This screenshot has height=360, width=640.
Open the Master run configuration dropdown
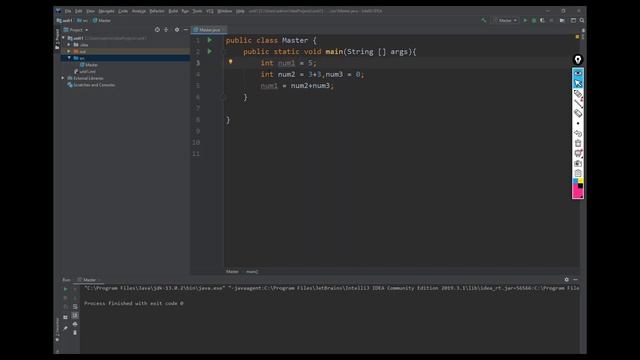pos(505,20)
